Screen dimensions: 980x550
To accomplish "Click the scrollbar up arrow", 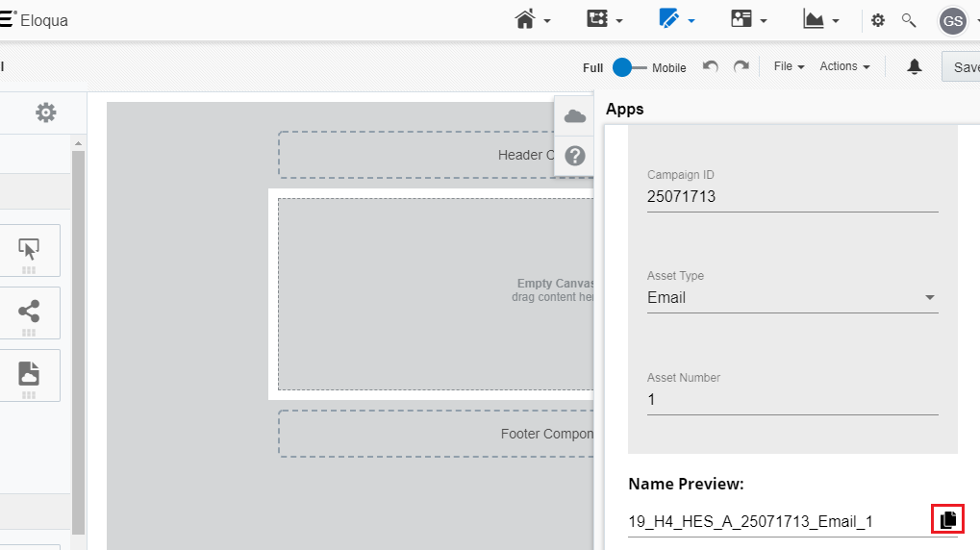I will [x=78, y=144].
